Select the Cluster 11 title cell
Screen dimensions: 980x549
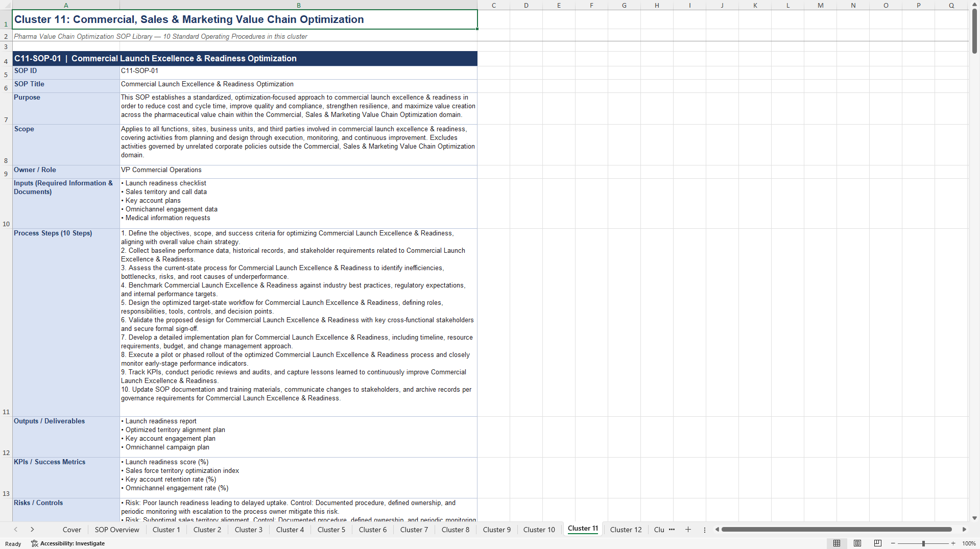coord(245,19)
